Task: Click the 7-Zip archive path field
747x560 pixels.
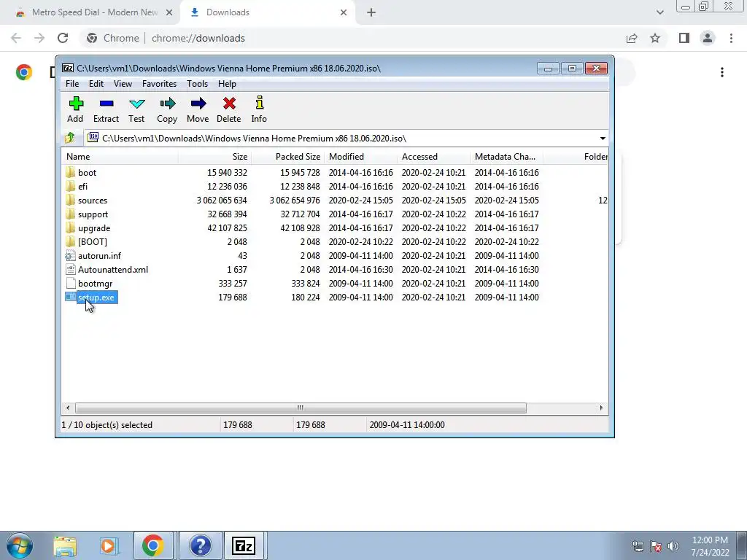Action: point(341,138)
